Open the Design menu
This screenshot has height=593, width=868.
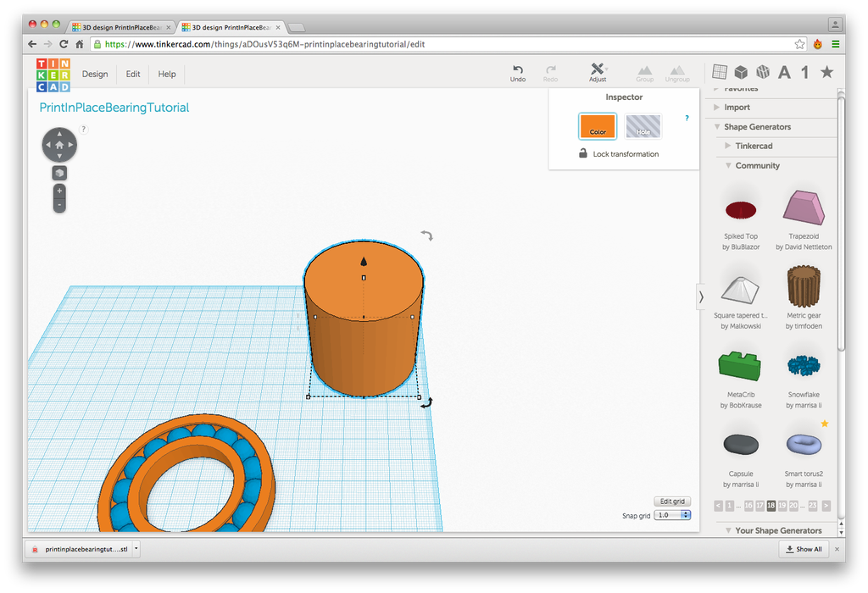(x=95, y=75)
